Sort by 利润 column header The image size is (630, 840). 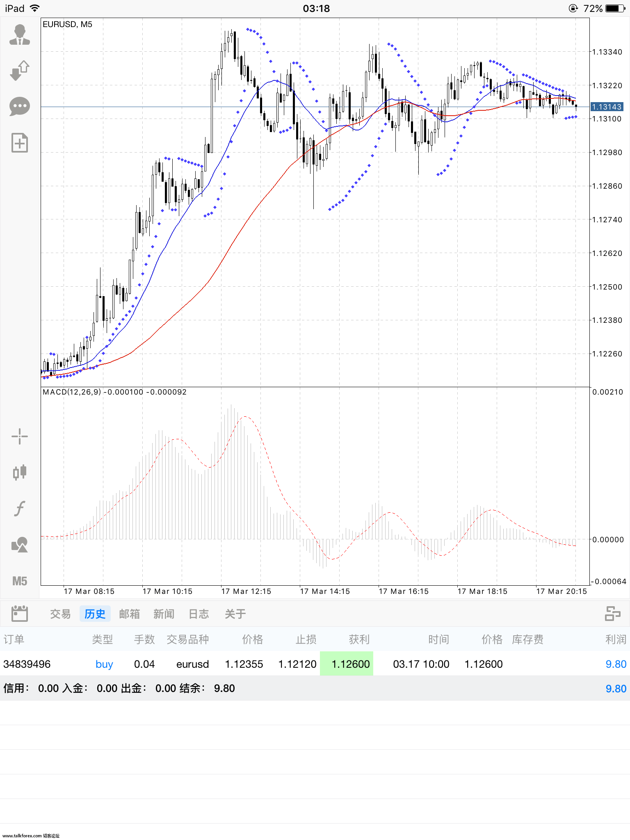616,639
